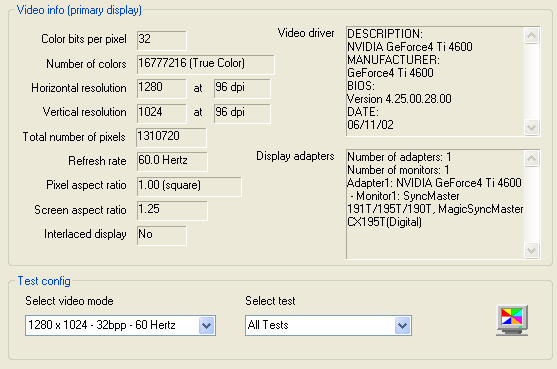Open the Select video mode dropdown arrow
The height and width of the screenshot is (369, 557).
(207, 325)
